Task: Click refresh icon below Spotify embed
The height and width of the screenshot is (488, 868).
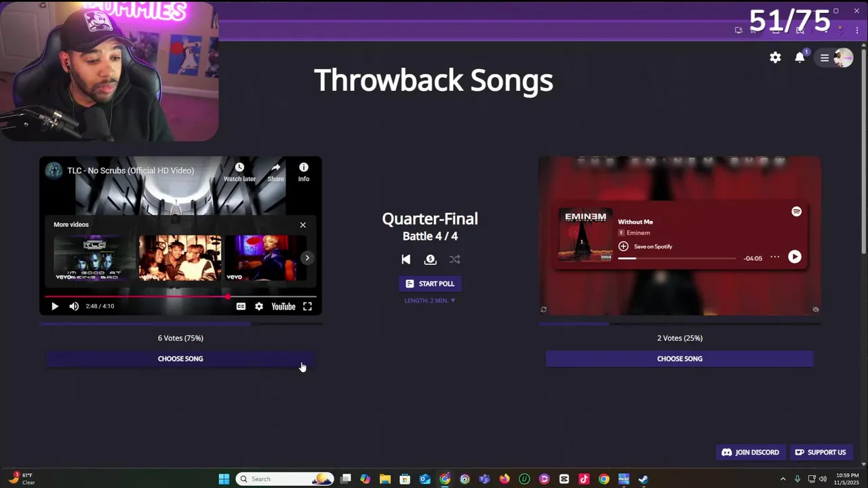Action: point(543,309)
